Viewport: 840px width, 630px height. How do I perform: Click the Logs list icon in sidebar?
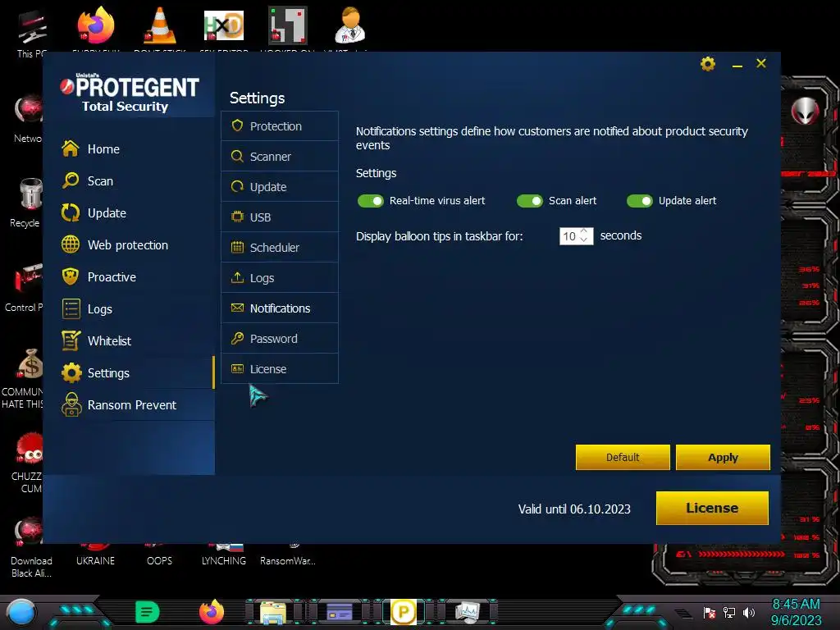point(71,308)
